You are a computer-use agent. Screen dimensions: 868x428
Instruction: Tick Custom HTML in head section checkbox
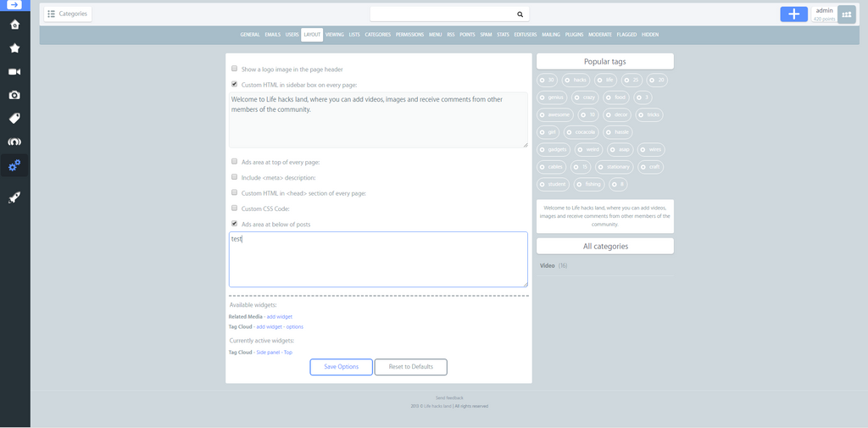tap(234, 192)
